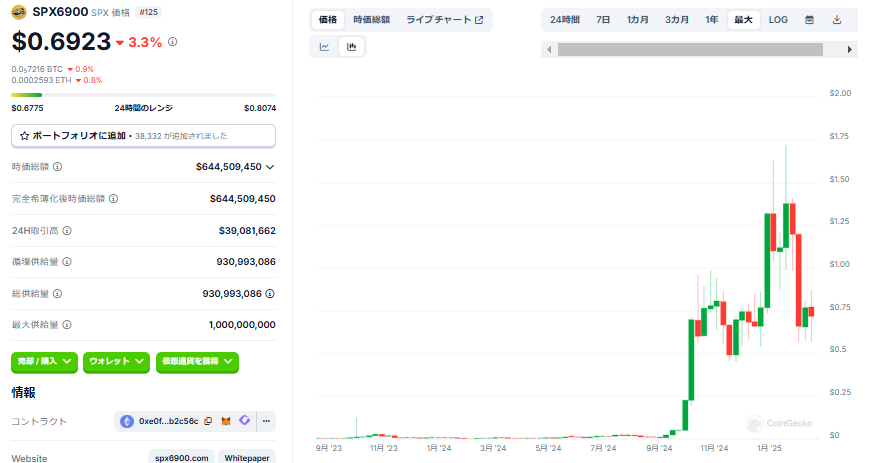Click the download chart data icon

click(837, 20)
